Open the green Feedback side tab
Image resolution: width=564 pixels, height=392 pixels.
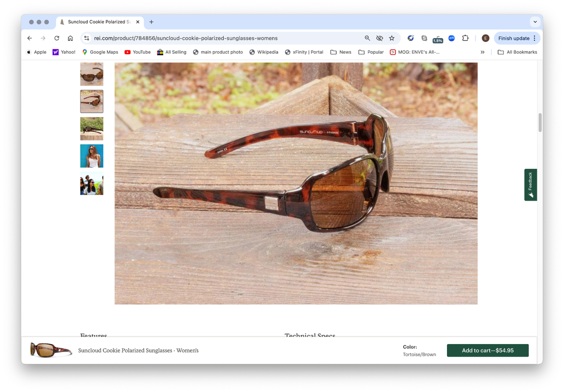coord(531,185)
